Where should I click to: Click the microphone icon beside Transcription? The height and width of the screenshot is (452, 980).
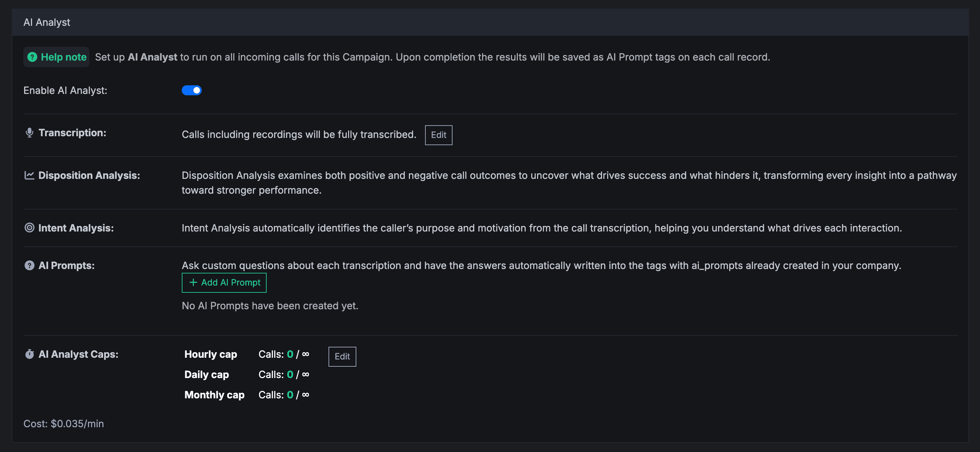29,133
